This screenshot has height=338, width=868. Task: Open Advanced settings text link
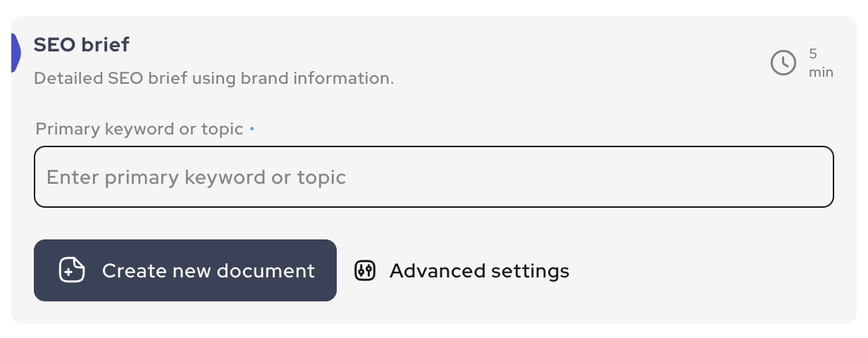point(479,270)
